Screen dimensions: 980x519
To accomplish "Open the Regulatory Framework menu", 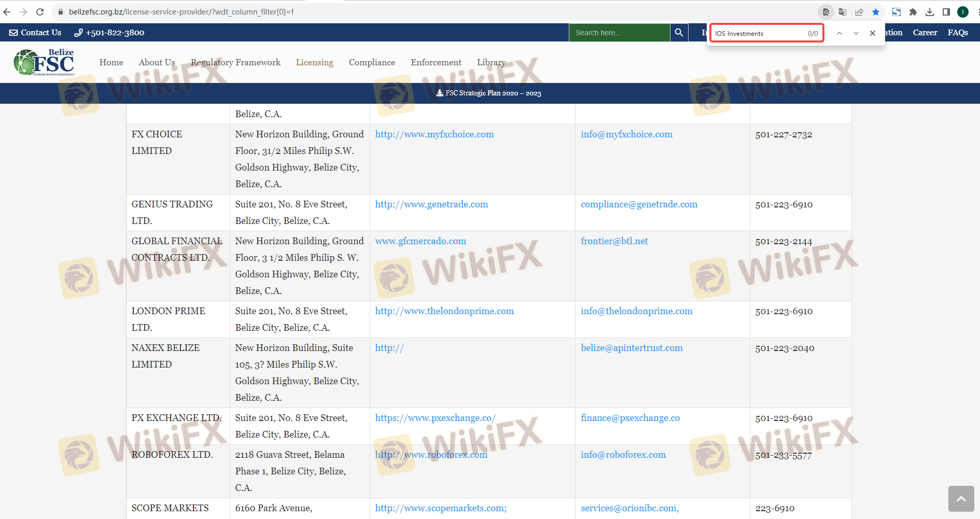I will pos(235,63).
